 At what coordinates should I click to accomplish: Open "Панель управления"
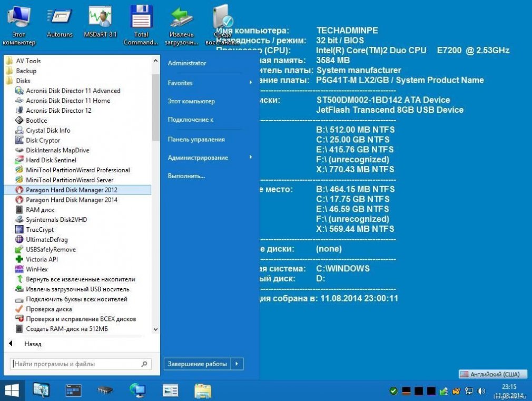point(196,139)
